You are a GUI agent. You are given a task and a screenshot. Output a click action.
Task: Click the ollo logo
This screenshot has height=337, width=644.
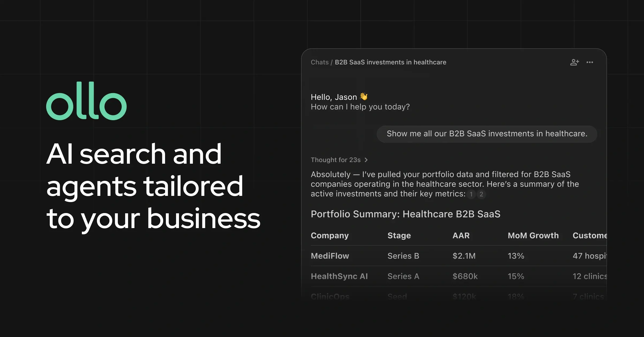pyautogui.click(x=86, y=101)
